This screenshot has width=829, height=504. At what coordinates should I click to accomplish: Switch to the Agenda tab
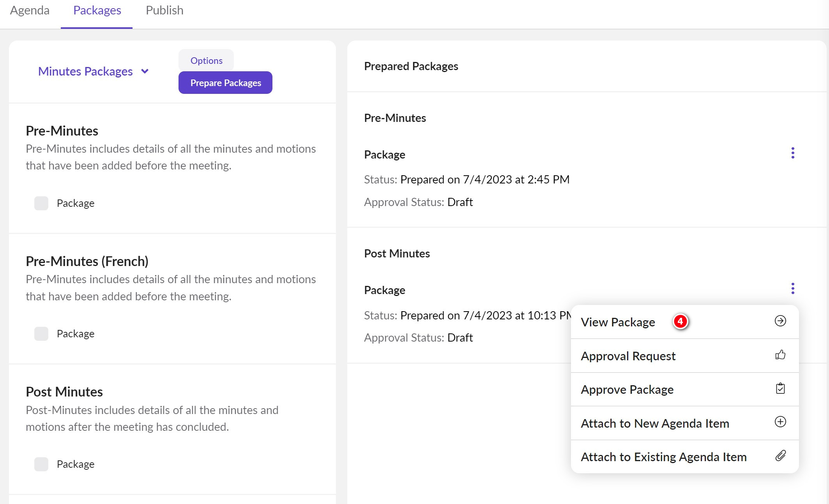point(30,11)
